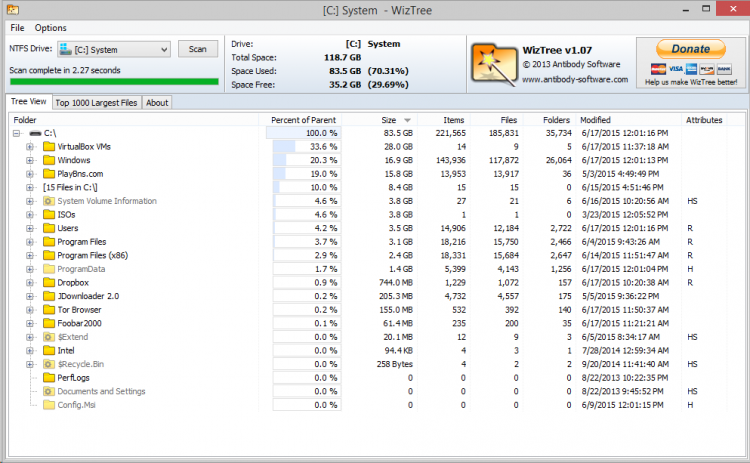Open the NTFS Drive dropdown

click(114, 49)
